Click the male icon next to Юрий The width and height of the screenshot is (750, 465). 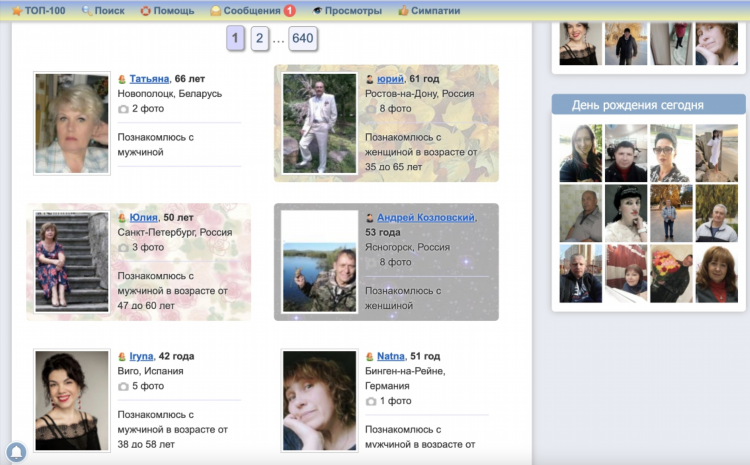click(369, 79)
